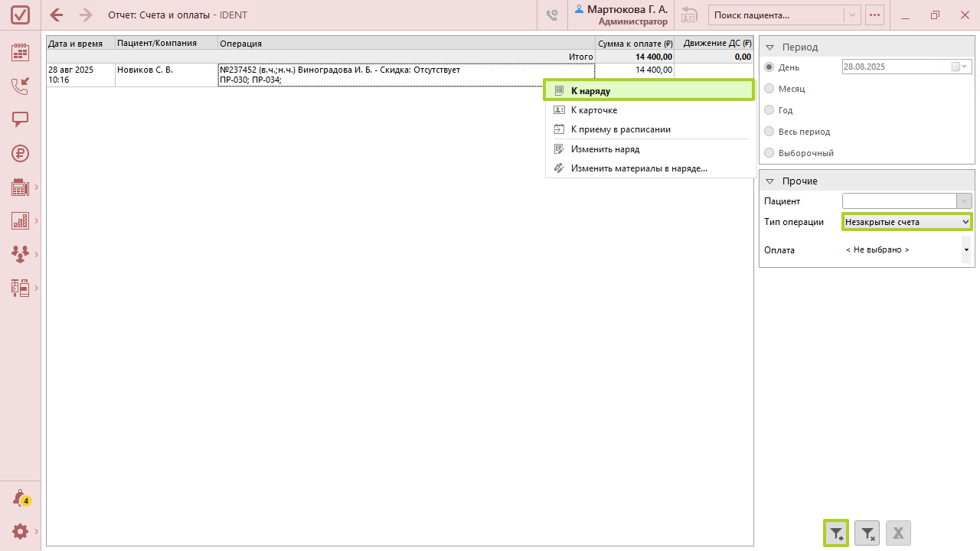The height and width of the screenshot is (551, 980).
Task: Choose К наряду from context menu
Action: pyautogui.click(x=649, y=91)
